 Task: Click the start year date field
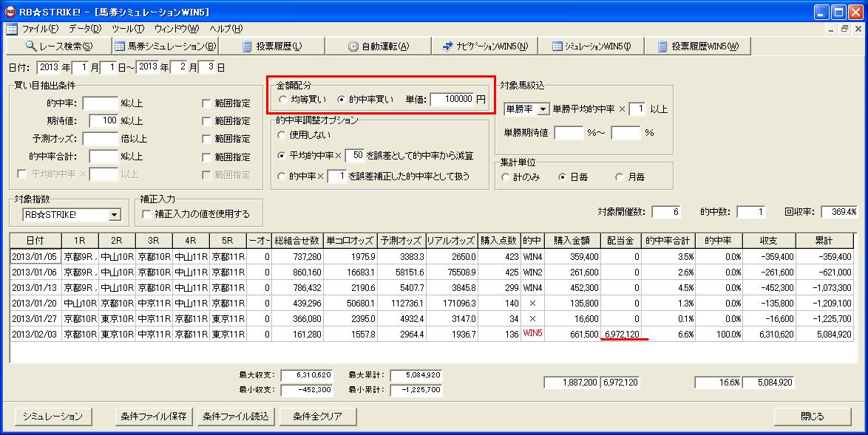[x=48, y=67]
